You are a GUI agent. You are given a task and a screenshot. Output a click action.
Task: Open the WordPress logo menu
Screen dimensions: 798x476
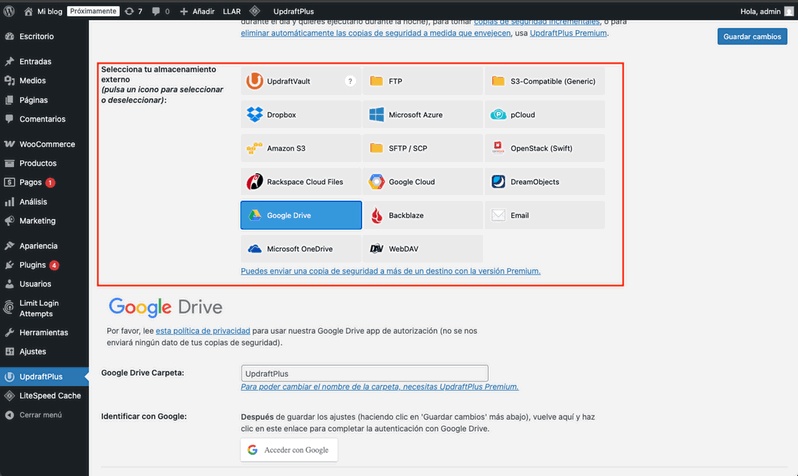[9, 11]
